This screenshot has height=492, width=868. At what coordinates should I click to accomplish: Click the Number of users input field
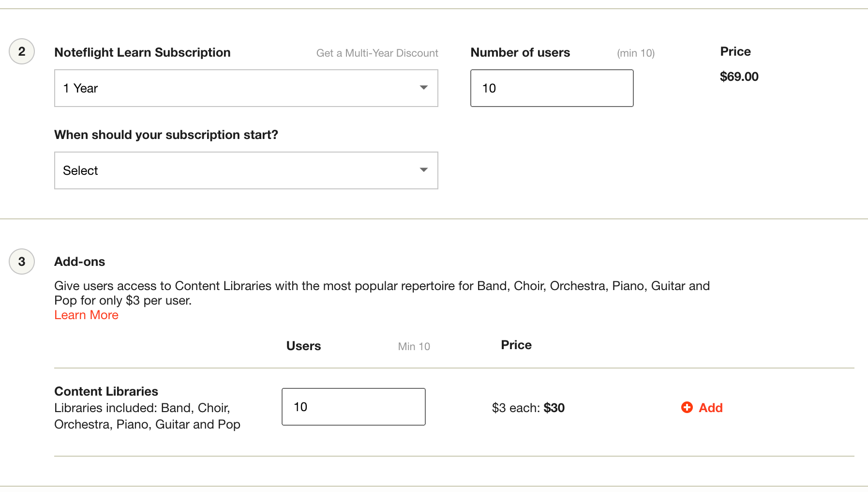(552, 88)
